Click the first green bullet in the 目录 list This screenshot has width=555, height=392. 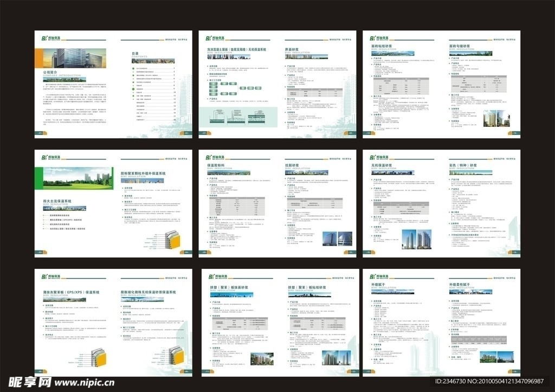[134, 69]
